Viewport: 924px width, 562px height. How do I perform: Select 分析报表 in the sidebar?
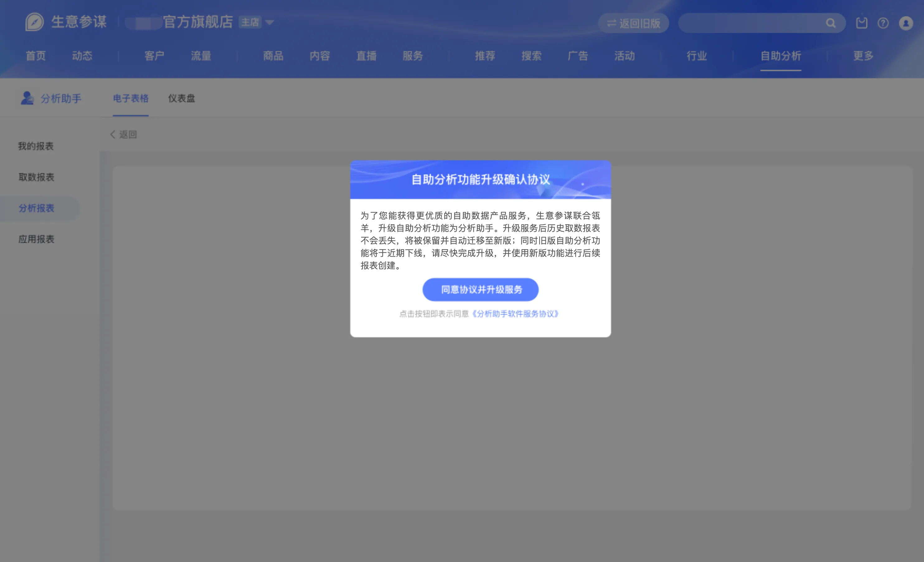(x=36, y=208)
